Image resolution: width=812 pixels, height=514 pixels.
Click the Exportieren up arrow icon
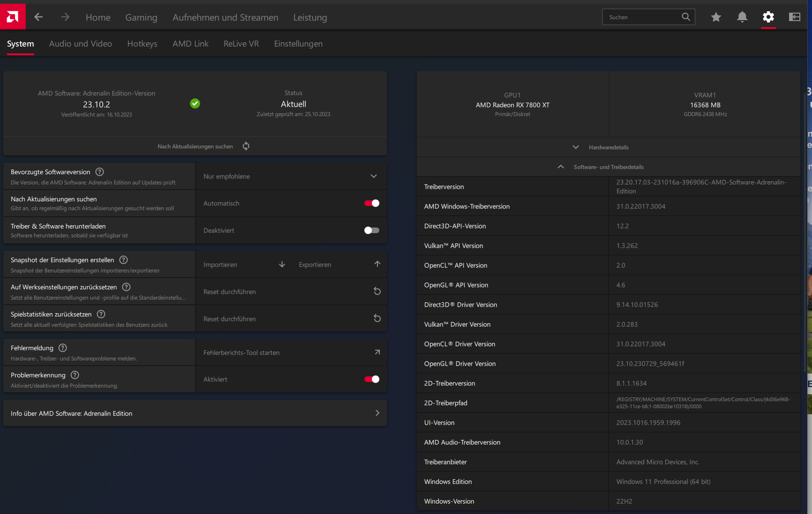[377, 264]
